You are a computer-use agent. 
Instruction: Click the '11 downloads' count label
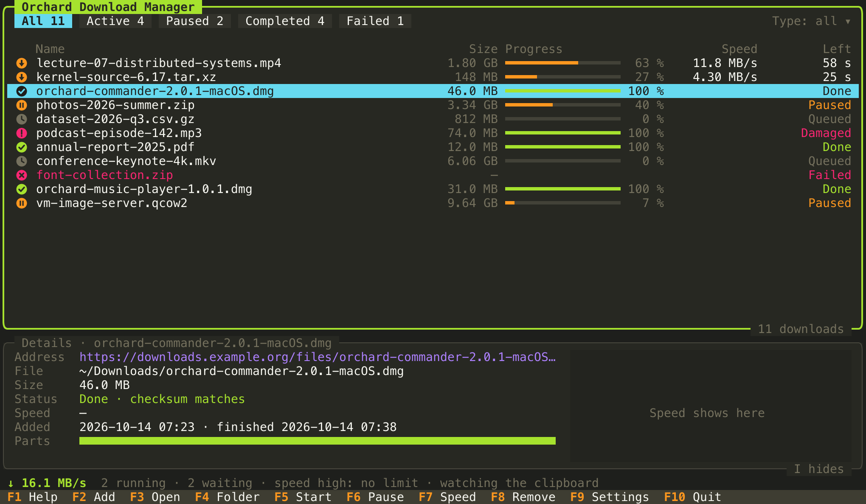tap(801, 329)
